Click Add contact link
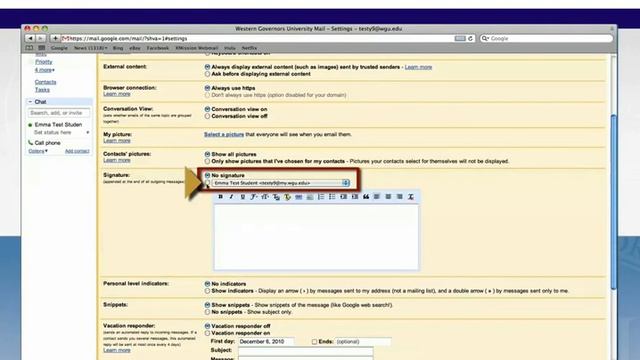Screen dimensions: 640x360 coord(77,151)
